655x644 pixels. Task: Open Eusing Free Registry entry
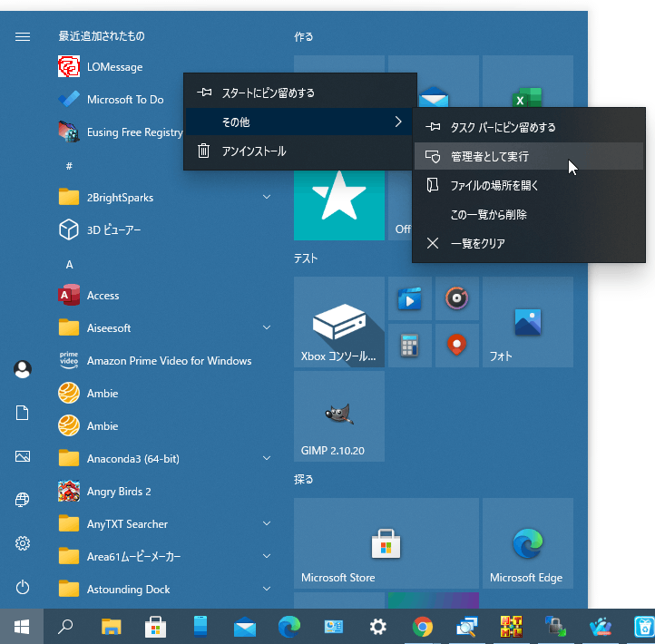[119, 132]
